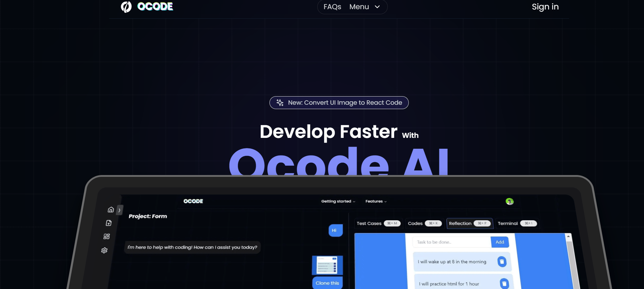Open the Getting started dropdown
The height and width of the screenshot is (289, 644).
coord(338,201)
